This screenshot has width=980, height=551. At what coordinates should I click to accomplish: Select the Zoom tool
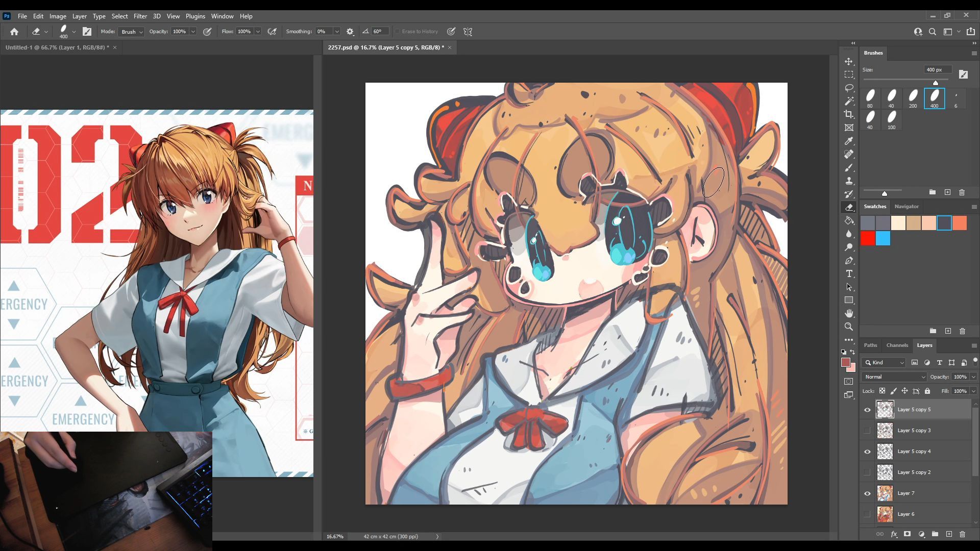[849, 327]
